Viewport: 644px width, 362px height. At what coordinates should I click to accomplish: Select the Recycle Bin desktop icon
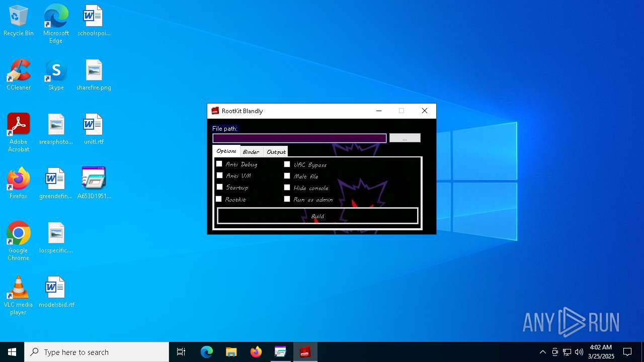point(19,21)
